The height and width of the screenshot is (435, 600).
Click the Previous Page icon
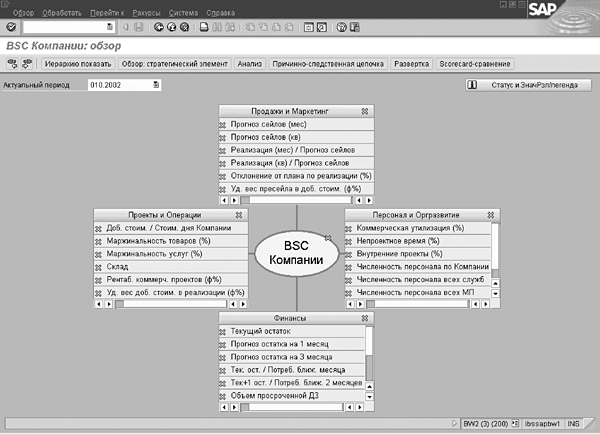263,27
